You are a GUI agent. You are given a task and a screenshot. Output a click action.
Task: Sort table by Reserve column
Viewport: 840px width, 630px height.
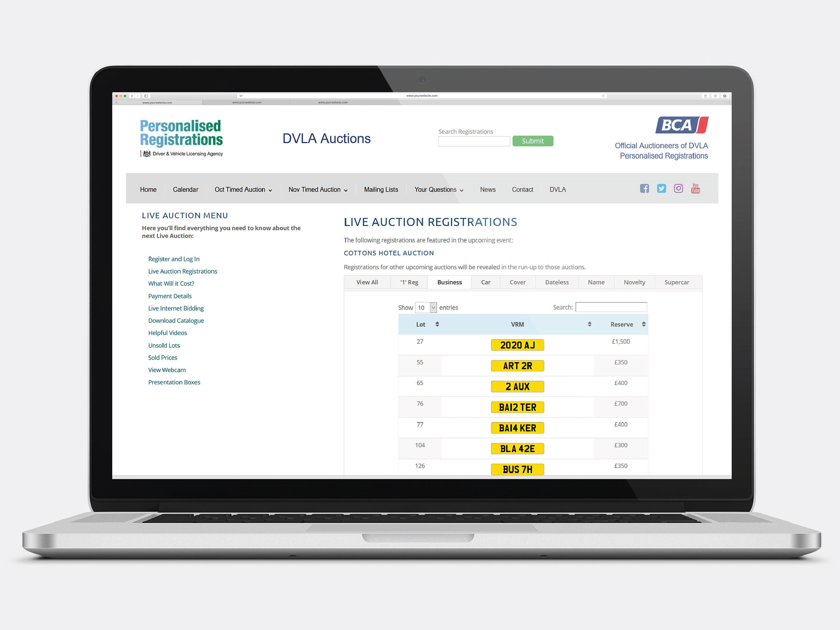[x=644, y=324]
